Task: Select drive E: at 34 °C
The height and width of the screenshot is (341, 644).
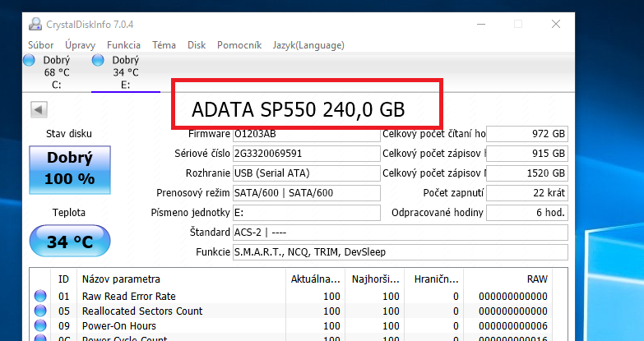Action: (126, 72)
